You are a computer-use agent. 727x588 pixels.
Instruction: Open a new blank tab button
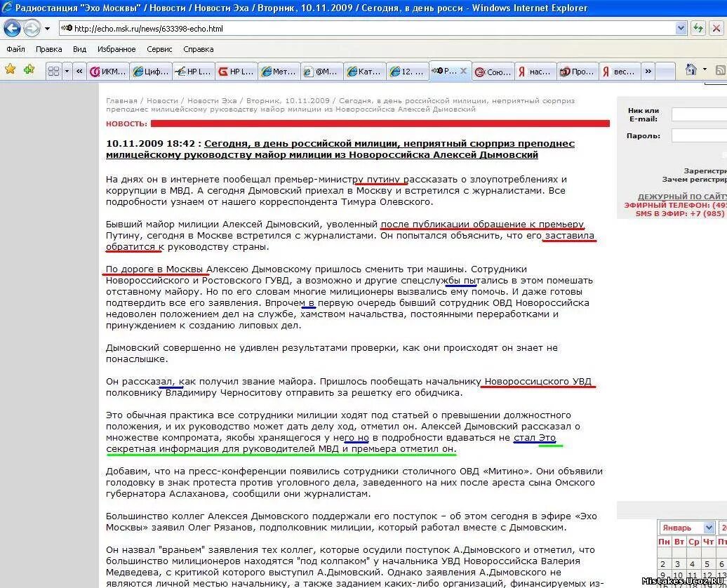point(666,72)
